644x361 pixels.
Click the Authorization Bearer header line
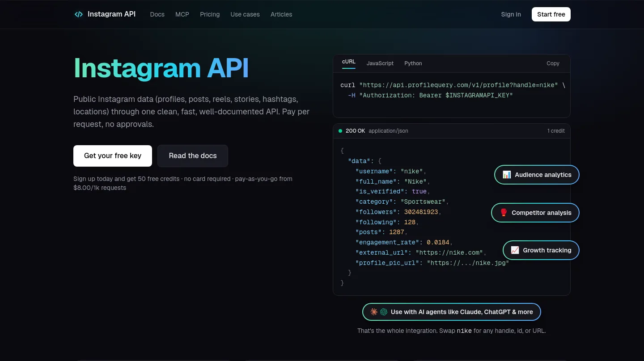point(430,95)
